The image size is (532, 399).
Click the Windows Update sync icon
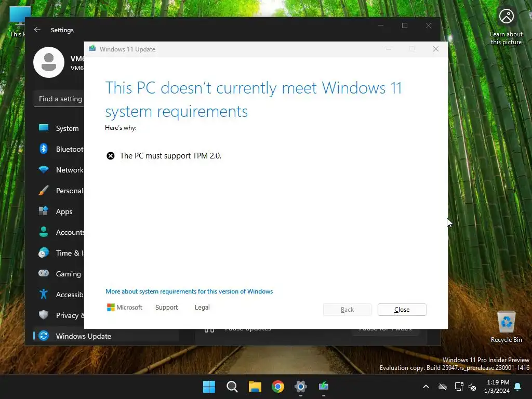tap(44, 336)
